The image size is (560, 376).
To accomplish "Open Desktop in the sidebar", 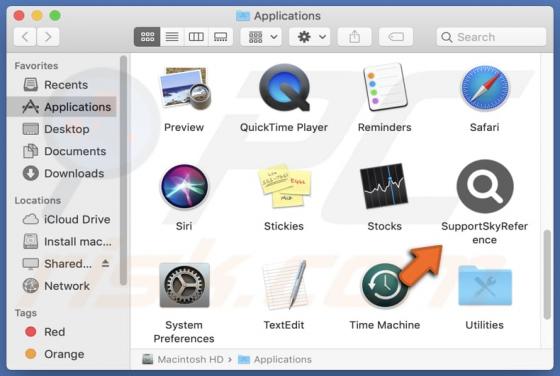I will tap(61, 129).
